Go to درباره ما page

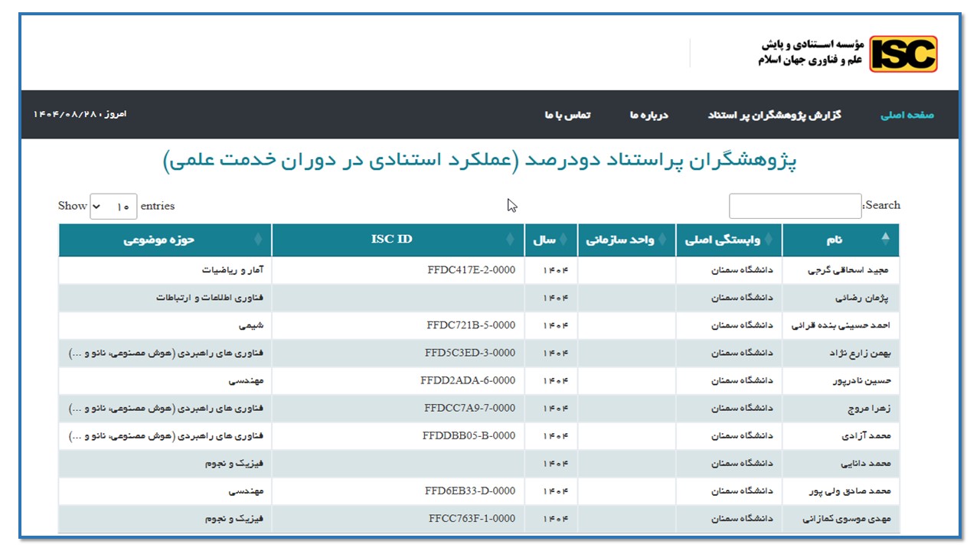[648, 115]
